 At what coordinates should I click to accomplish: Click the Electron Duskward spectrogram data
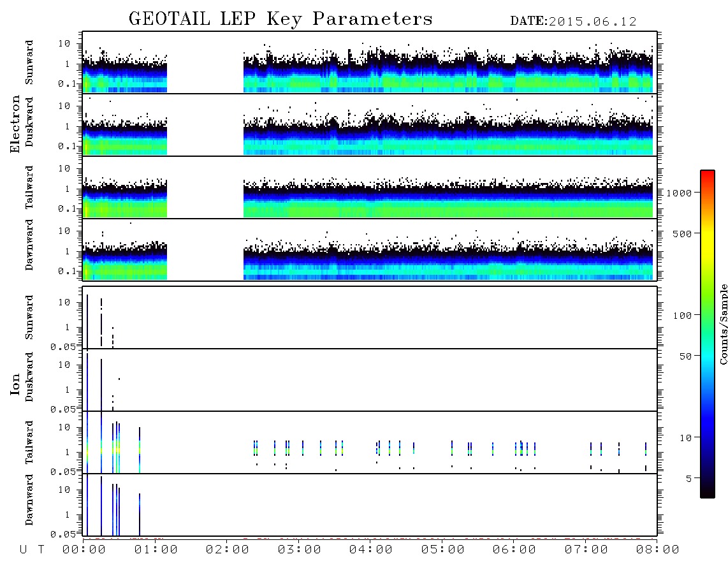(368, 127)
